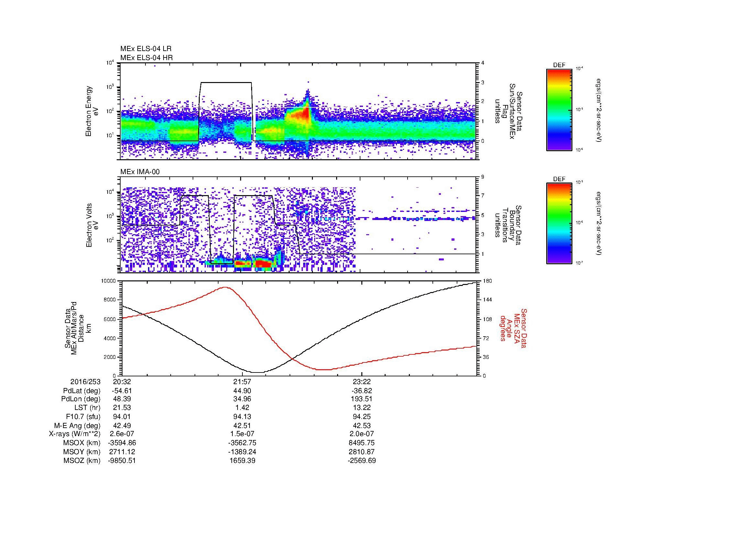This screenshot has height=534, width=756.
Task: Click the 'Sun/Surface/MEx Flag' axis label
Action: click(x=508, y=111)
